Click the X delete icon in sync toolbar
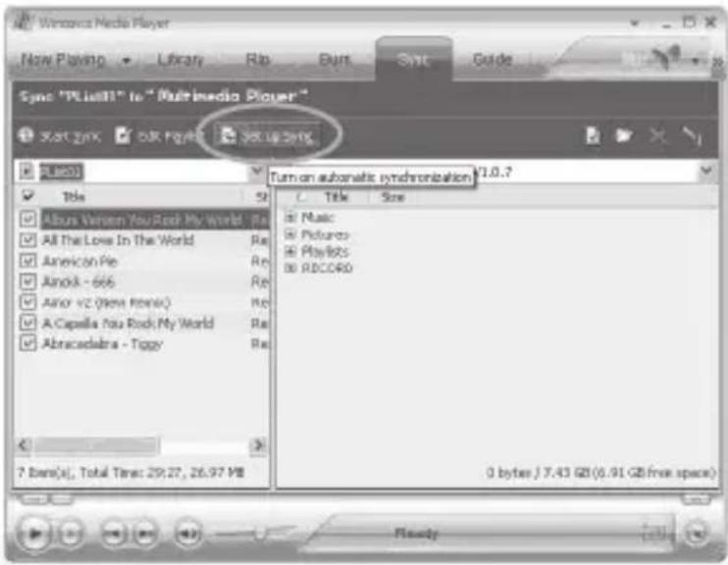This screenshot has width=728, height=565. click(657, 136)
